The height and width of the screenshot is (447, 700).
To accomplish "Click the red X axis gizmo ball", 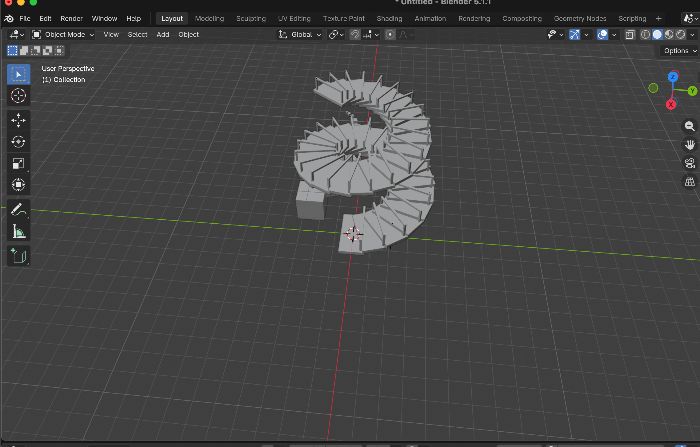I will pyautogui.click(x=671, y=104).
